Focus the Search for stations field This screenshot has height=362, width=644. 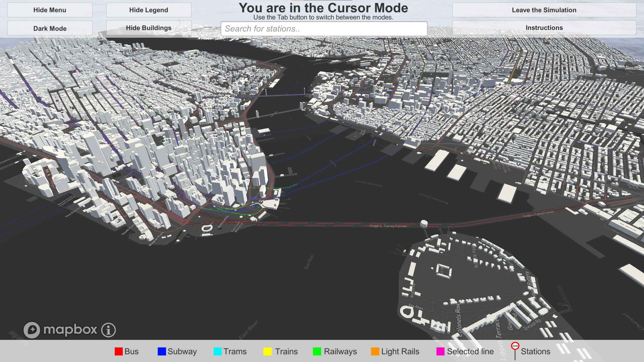click(324, 29)
